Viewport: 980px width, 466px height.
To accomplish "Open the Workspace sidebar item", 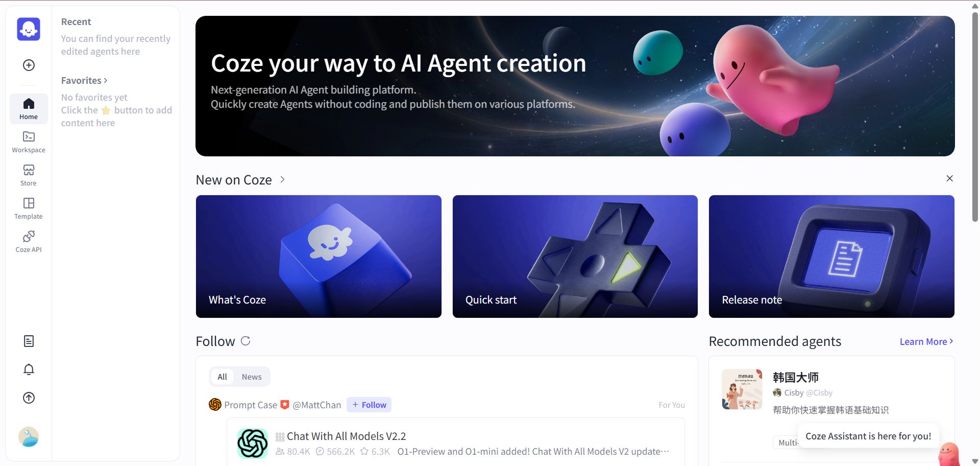I will 29,142.
